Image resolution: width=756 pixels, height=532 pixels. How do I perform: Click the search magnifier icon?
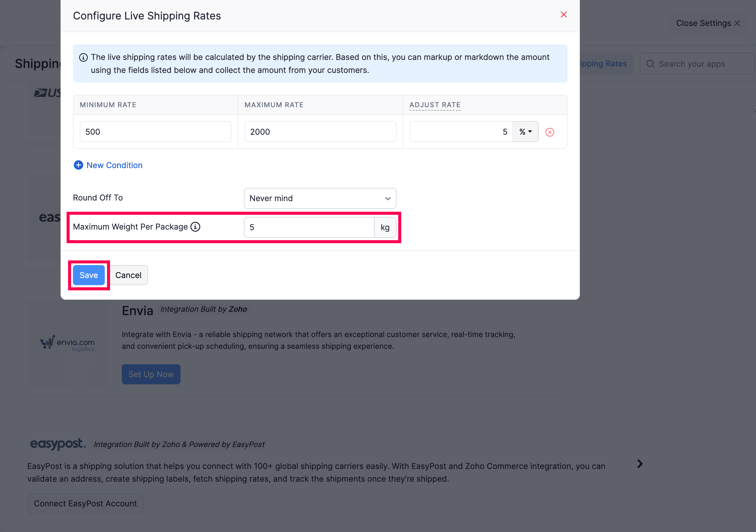click(650, 64)
